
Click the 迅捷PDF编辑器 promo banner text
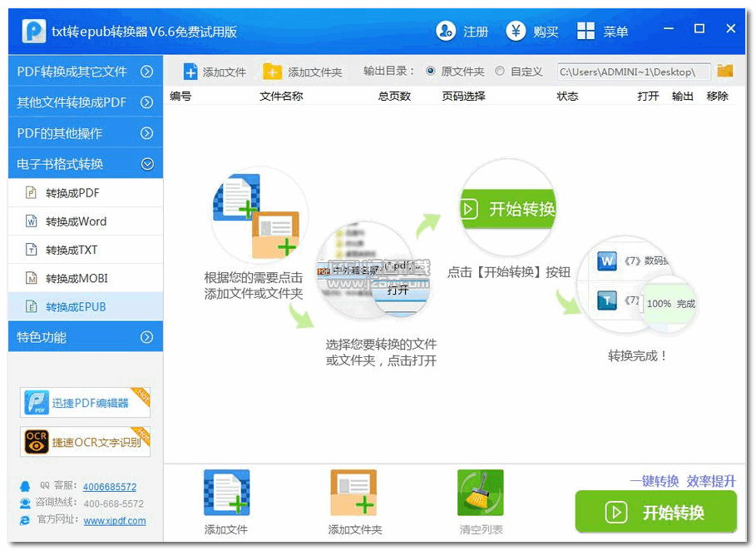(90, 403)
